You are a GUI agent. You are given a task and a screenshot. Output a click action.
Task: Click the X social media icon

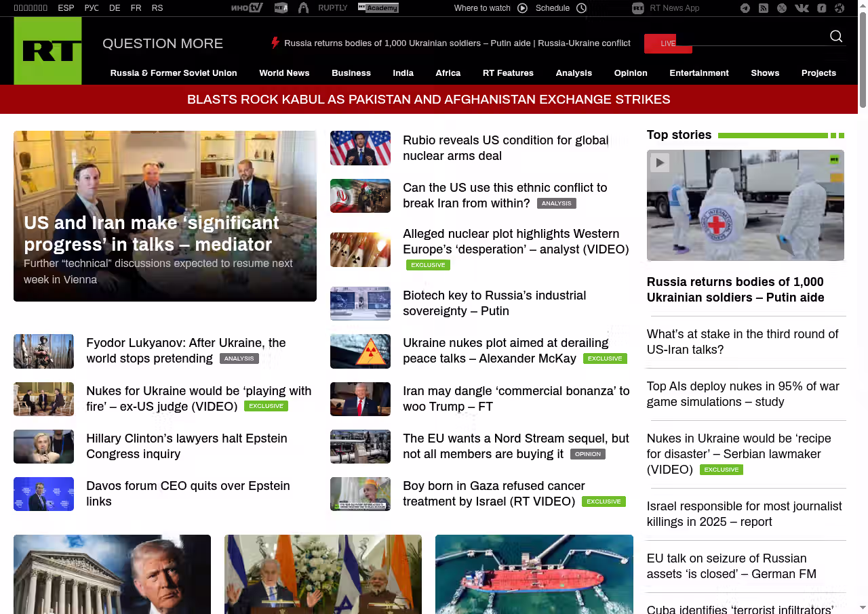782,8
